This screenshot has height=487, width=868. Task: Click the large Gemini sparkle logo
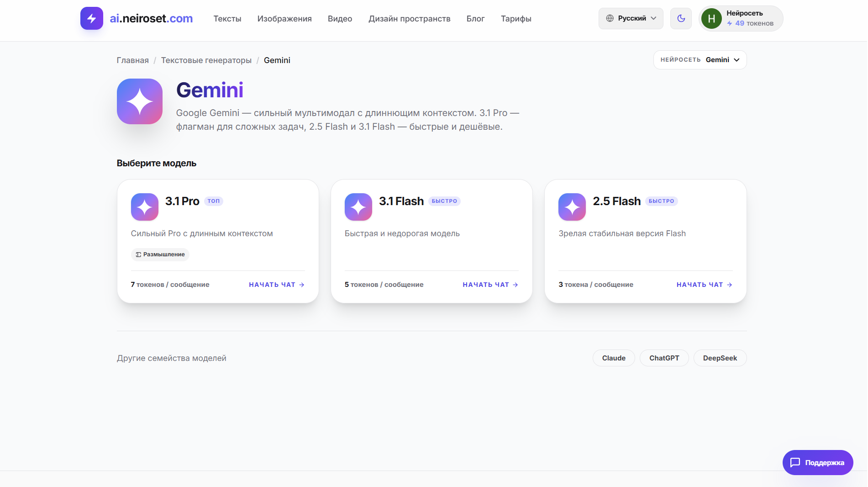pos(140,101)
